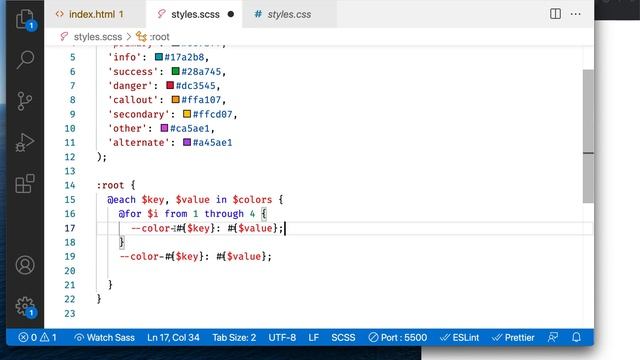This screenshot has height=360, width=640.
Task: Click 'through' keyword on line 16
Action: coord(224,214)
